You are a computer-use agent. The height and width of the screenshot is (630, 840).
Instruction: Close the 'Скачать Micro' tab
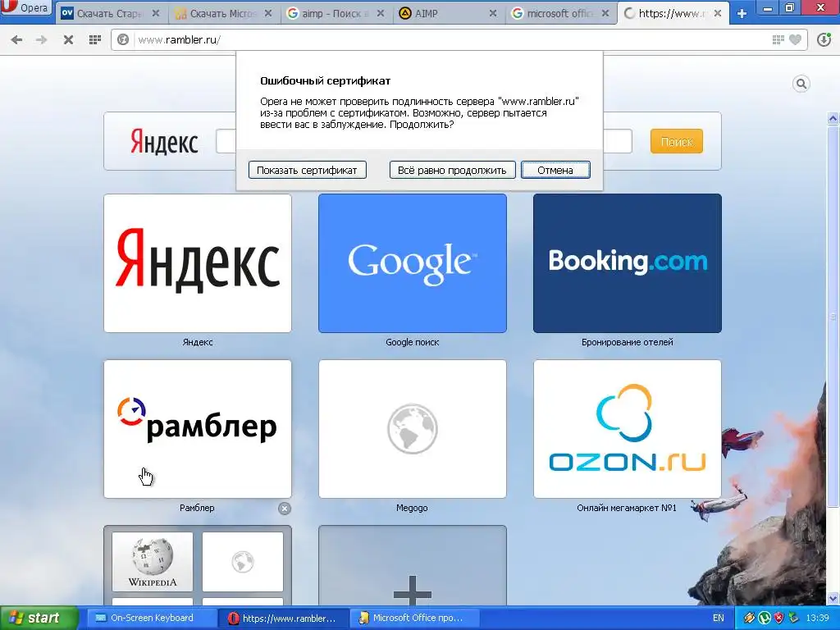(x=268, y=13)
